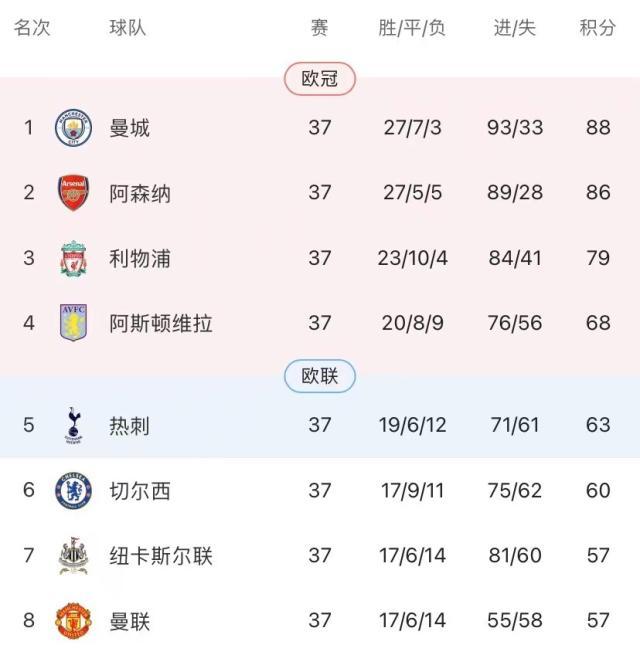Screen dimensions: 640x655
Task: Open the 纽卡斯尔联 team name link
Action: pyautogui.click(x=161, y=556)
